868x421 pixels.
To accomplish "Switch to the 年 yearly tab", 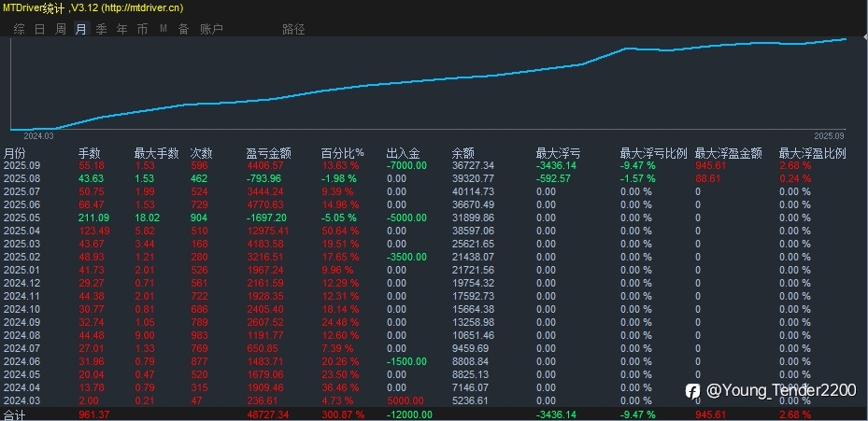I will pos(121,29).
